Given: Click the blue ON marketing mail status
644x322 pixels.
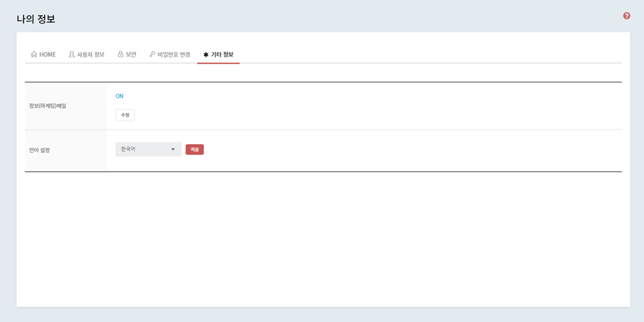Looking at the screenshot, I should pyautogui.click(x=119, y=96).
